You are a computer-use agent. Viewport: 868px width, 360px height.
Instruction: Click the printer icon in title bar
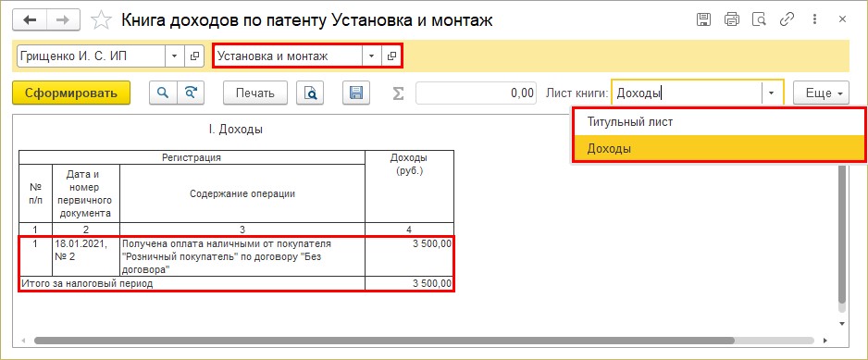click(x=732, y=19)
